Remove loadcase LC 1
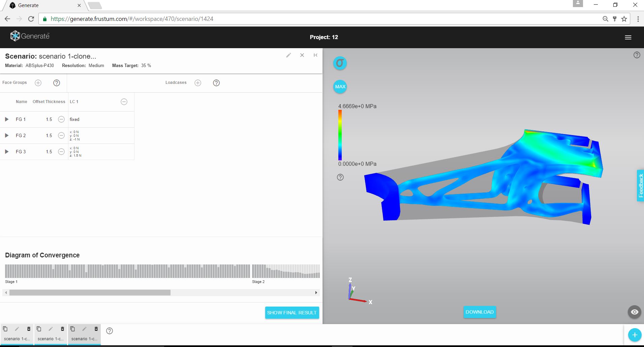The width and height of the screenshot is (644, 347). click(124, 102)
